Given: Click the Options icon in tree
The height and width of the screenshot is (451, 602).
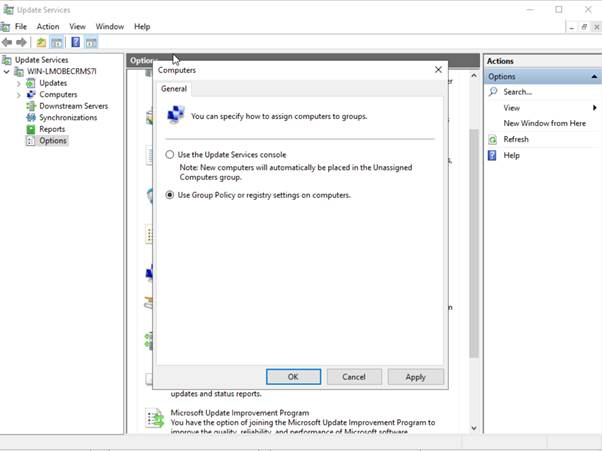Looking at the screenshot, I should (31, 140).
